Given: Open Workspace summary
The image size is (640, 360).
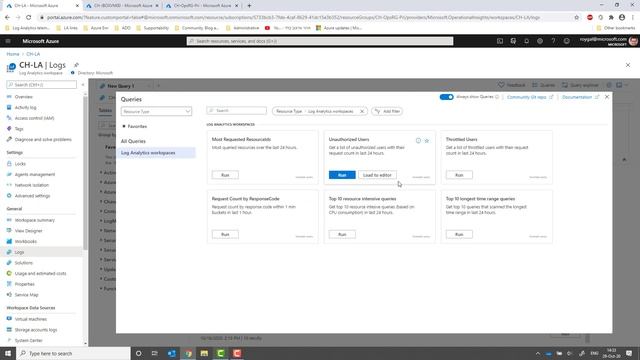Looking at the screenshot, I should pyautogui.click(x=35, y=220).
